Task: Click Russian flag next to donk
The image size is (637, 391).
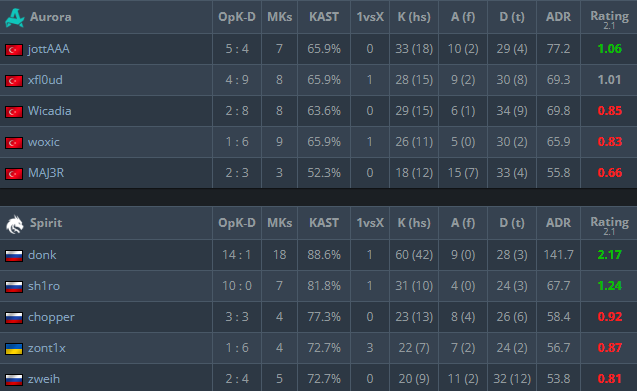Action: click(14, 256)
